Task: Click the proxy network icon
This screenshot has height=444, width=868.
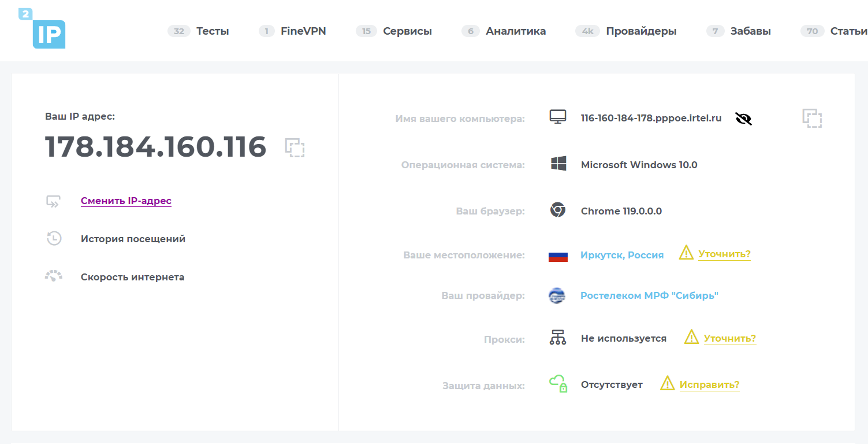Action: point(557,338)
